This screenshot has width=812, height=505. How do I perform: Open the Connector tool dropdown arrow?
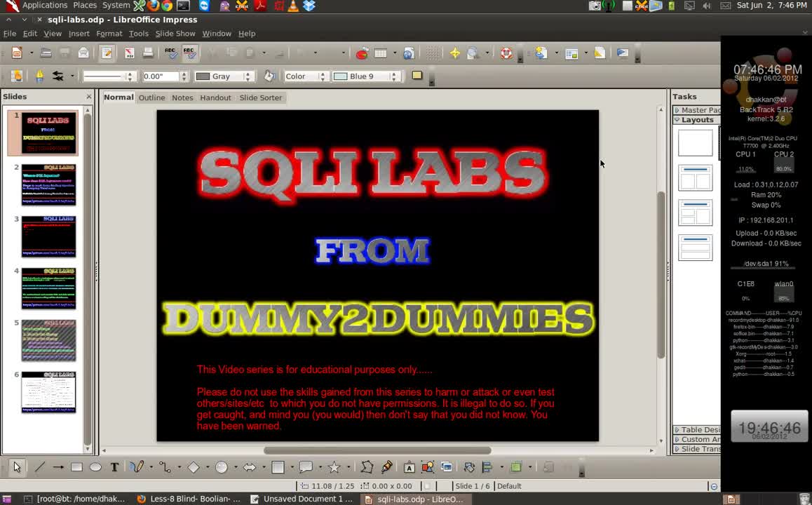pyautogui.click(x=180, y=467)
